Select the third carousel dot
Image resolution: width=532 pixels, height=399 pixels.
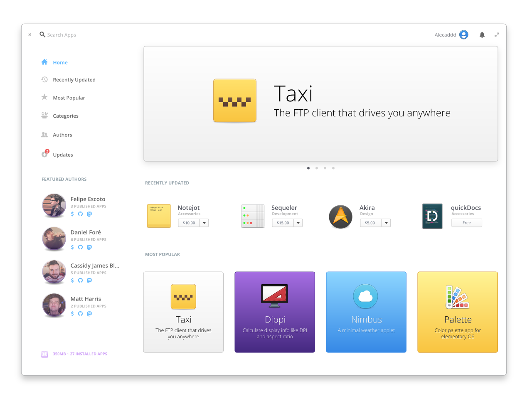click(x=325, y=168)
